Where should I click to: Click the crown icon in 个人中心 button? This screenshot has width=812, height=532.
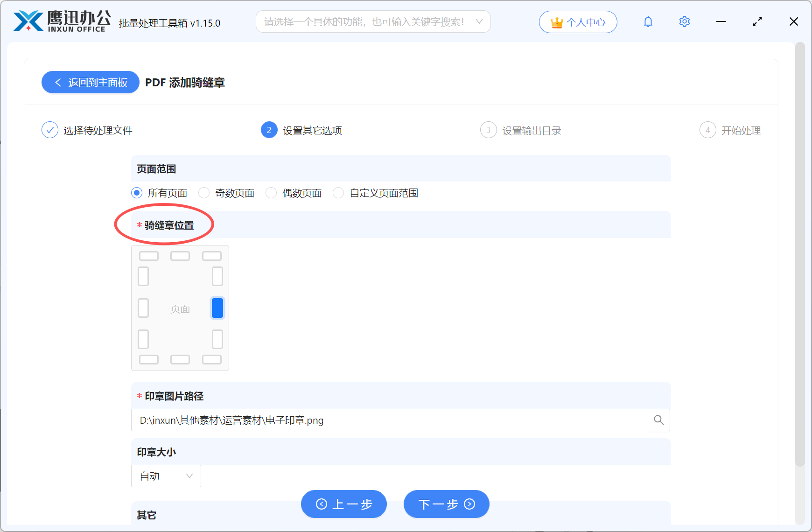pyautogui.click(x=556, y=21)
